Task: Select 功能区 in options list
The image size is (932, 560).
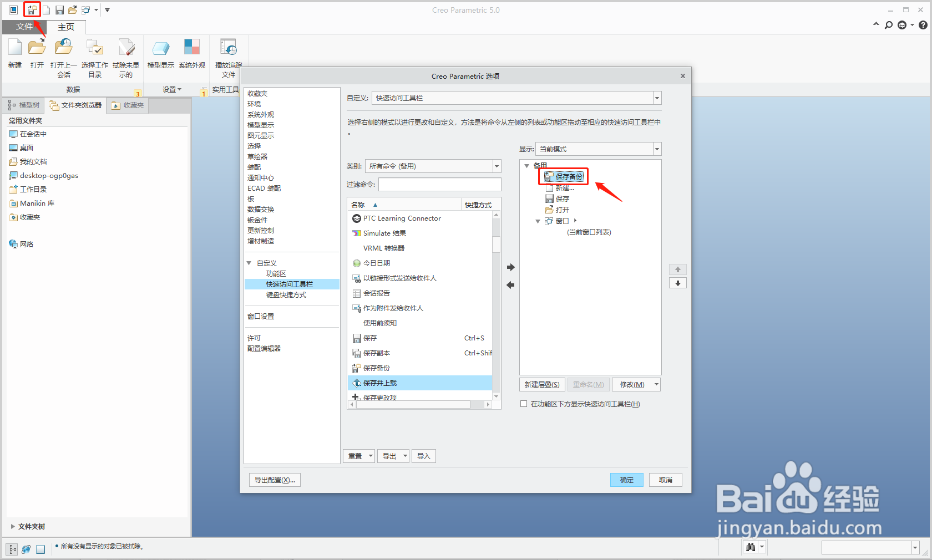Action: click(276, 274)
